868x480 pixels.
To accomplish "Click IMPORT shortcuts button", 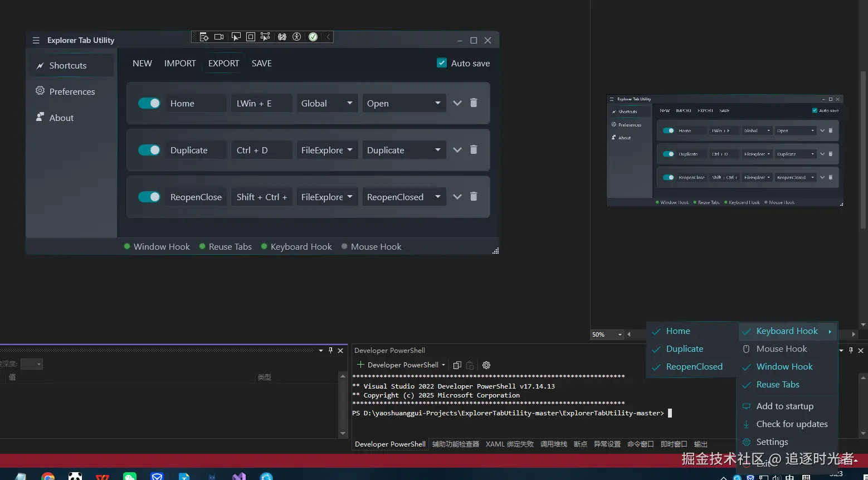I will coord(180,63).
